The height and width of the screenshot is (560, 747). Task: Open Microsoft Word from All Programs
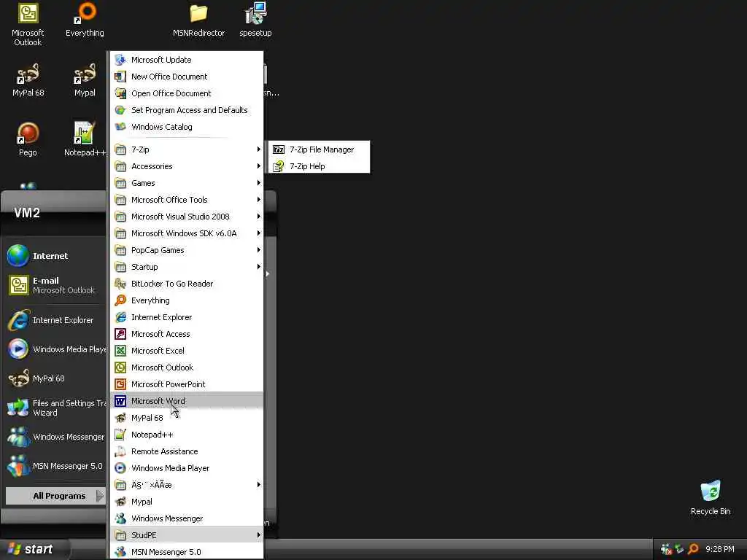(187, 401)
